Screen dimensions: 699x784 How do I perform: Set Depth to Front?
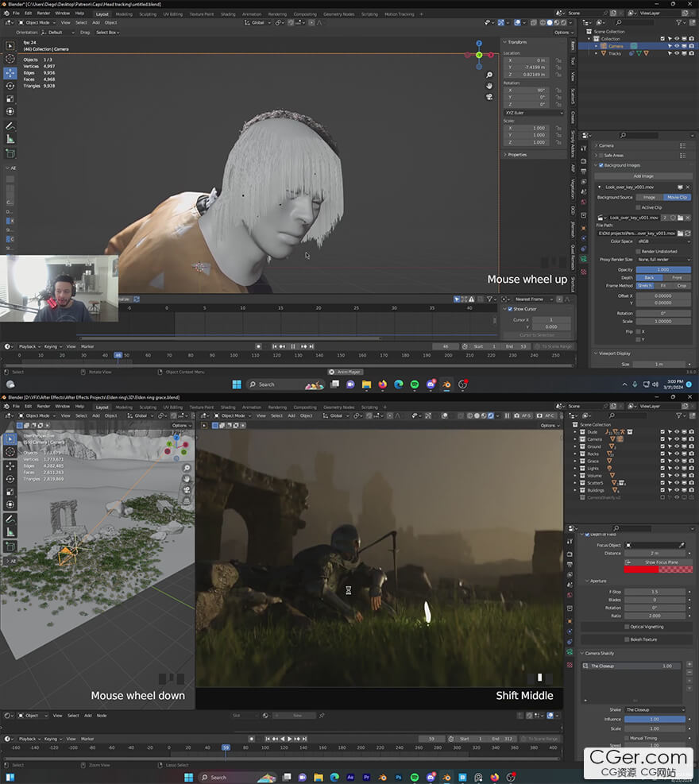[677, 277]
